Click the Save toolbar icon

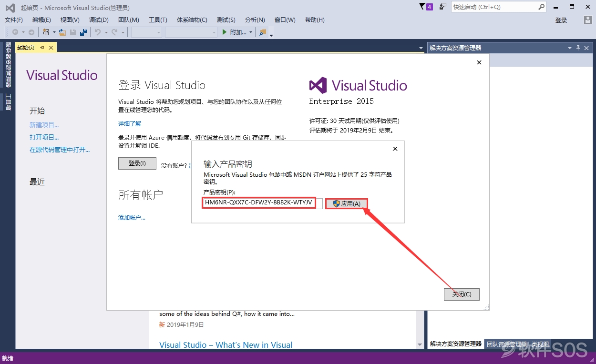[x=73, y=32]
